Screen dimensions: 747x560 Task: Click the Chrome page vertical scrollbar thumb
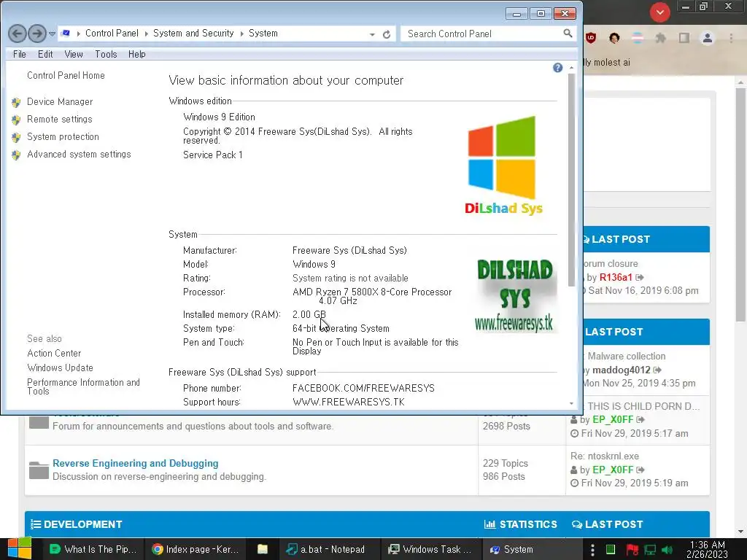click(x=740, y=204)
